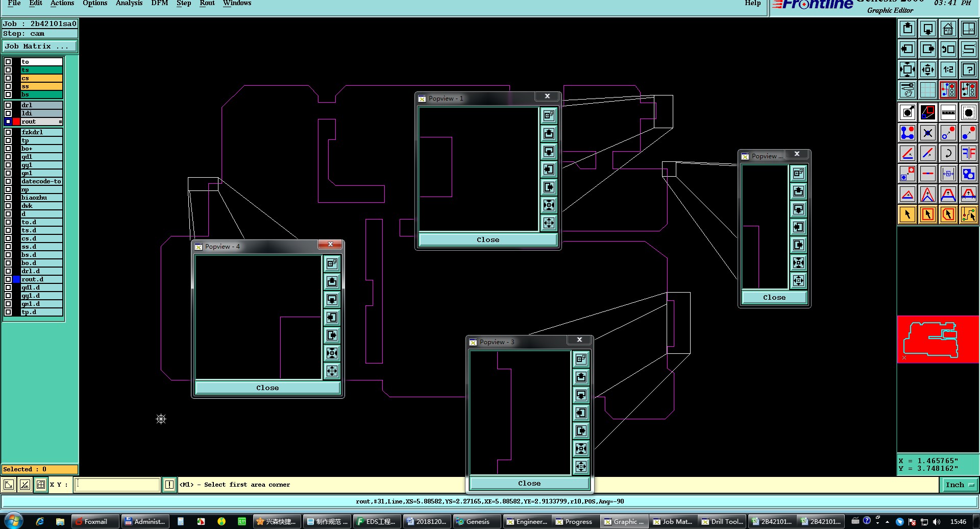Toggle the 'drl' layer checkbox
Screen dimensions: 980x529
8,105
